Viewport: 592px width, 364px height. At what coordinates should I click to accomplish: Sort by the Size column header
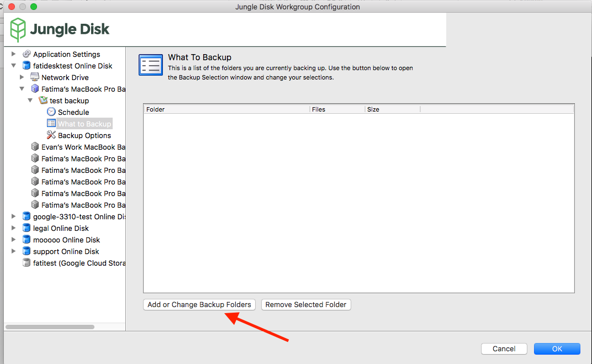click(393, 109)
